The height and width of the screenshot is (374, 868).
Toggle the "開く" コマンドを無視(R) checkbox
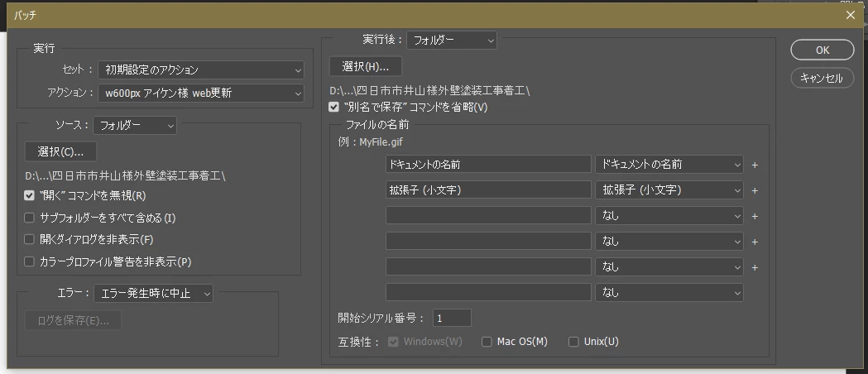click(29, 195)
